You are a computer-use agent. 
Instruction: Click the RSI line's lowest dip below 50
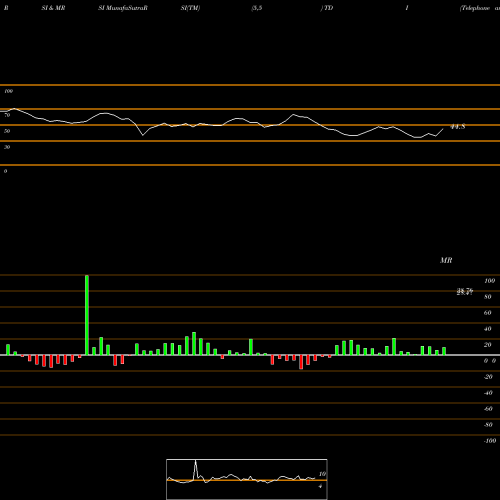pyautogui.click(x=417, y=137)
